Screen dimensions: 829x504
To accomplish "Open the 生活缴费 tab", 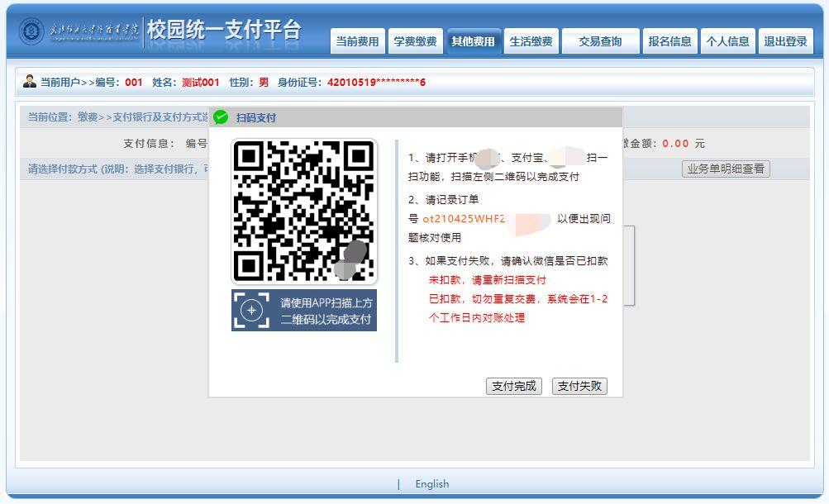I will 531,41.
